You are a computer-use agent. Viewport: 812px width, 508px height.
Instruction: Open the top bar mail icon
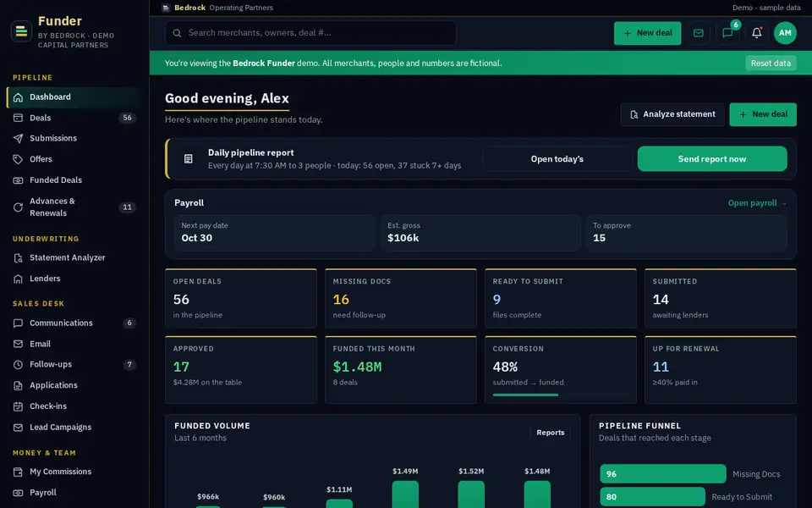[x=699, y=33]
